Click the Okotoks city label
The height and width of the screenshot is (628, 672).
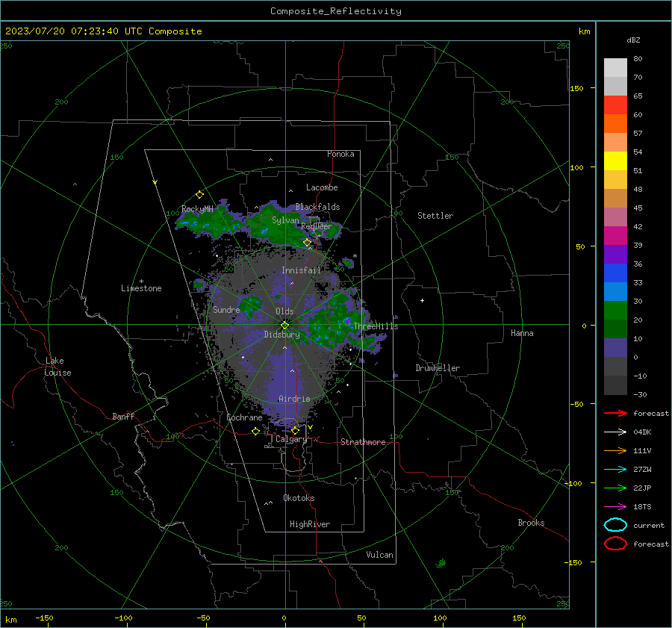point(299,498)
